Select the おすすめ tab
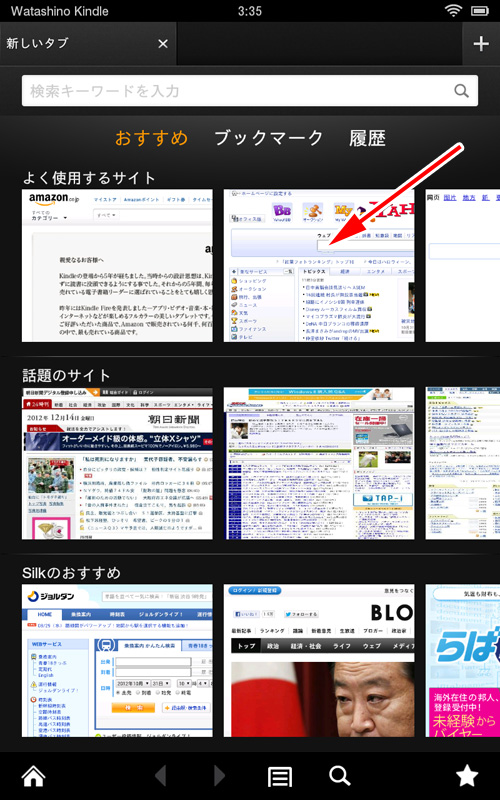This screenshot has height=800, width=500. [152, 138]
